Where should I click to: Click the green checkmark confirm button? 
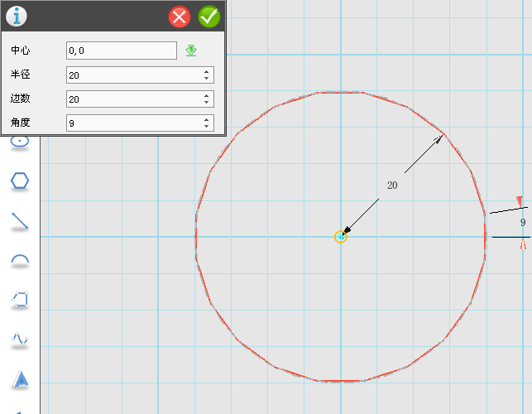[x=209, y=17]
